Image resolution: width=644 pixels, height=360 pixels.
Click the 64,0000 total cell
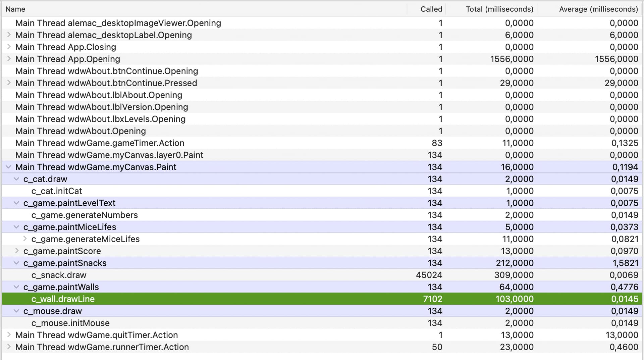coord(517,287)
